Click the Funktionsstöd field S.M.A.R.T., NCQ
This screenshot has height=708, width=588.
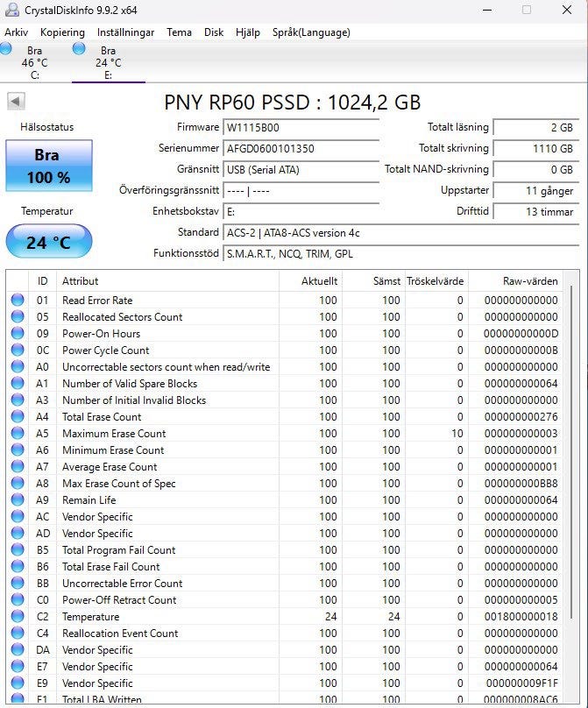point(400,254)
